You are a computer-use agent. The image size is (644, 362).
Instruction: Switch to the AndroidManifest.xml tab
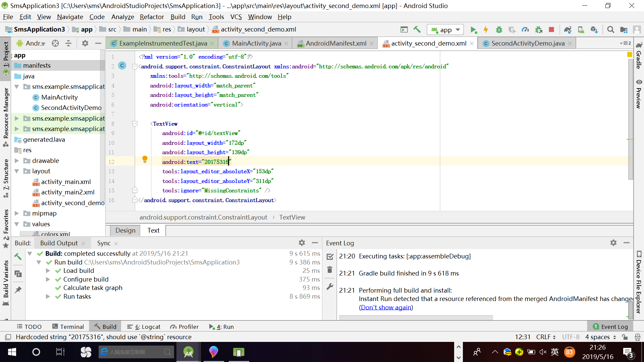336,43
